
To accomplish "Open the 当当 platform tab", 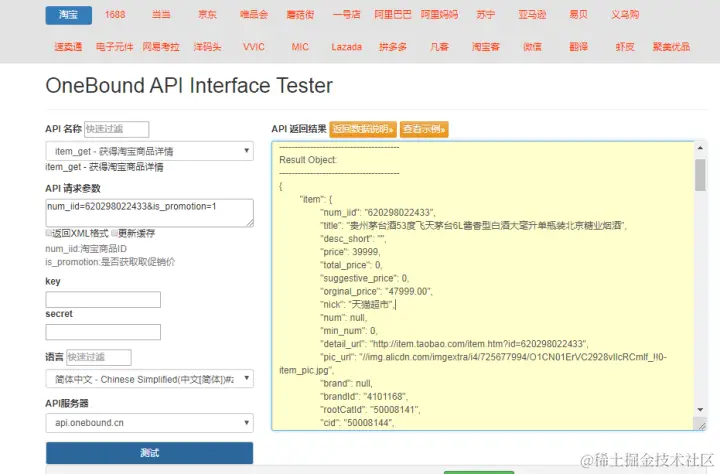I will [161, 15].
